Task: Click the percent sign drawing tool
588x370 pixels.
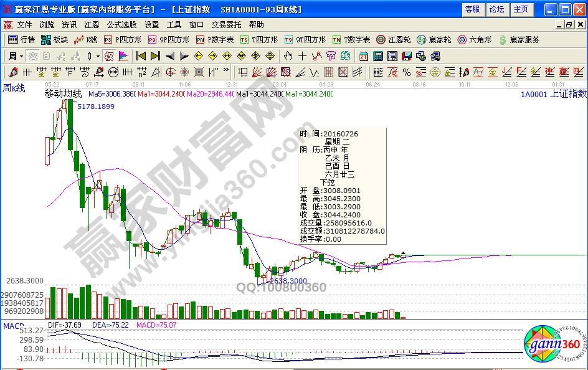Action: [x=407, y=72]
